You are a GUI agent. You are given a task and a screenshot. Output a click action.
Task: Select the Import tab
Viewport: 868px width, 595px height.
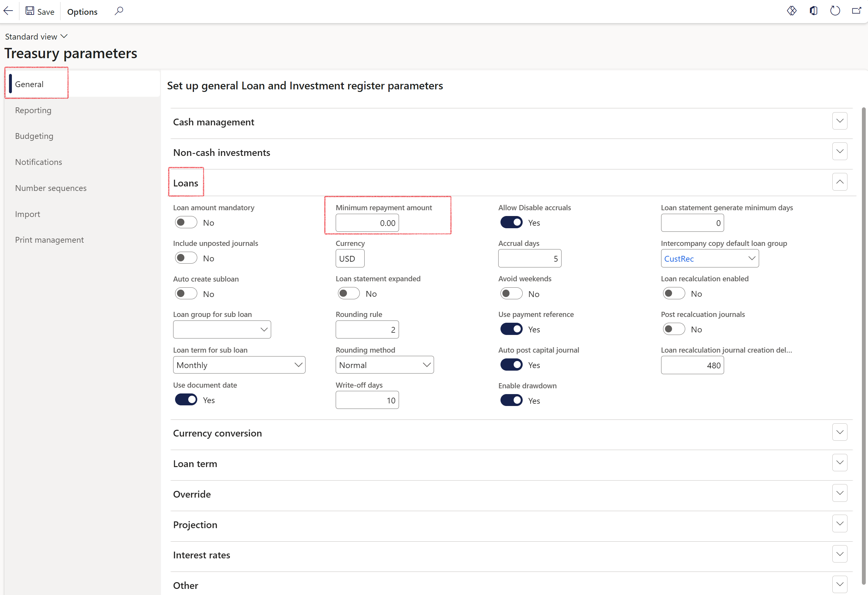coord(28,214)
